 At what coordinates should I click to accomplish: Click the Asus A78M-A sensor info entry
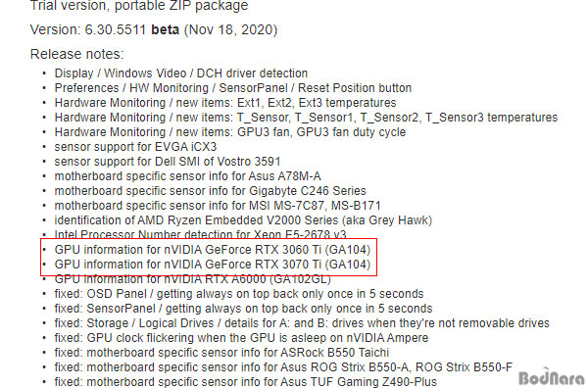[x=187, y=175]
